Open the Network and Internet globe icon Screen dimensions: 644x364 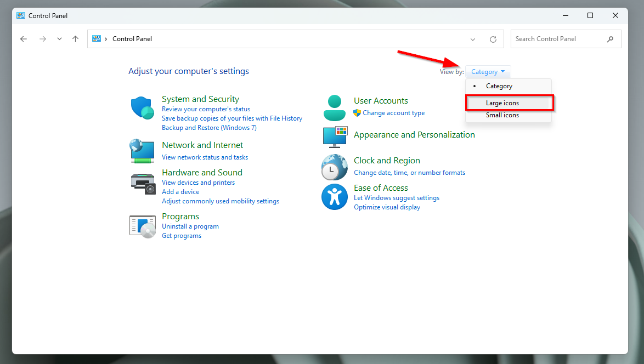point(142,151)
